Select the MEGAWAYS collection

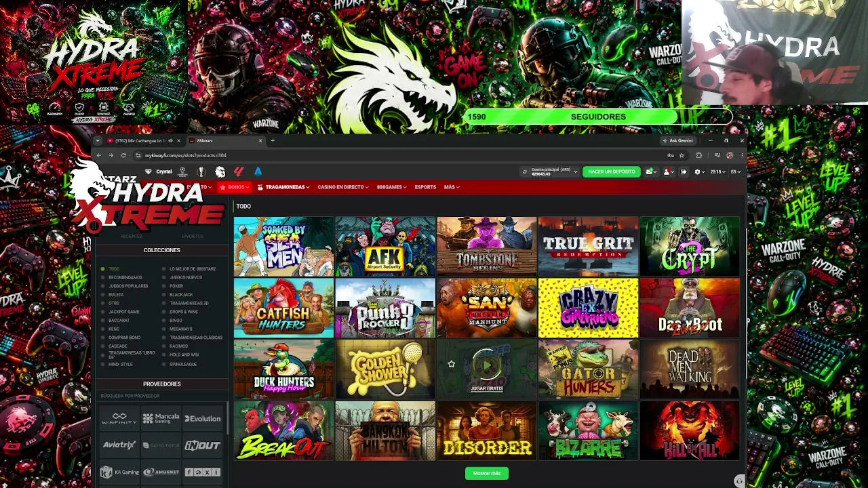pos(181,329)
